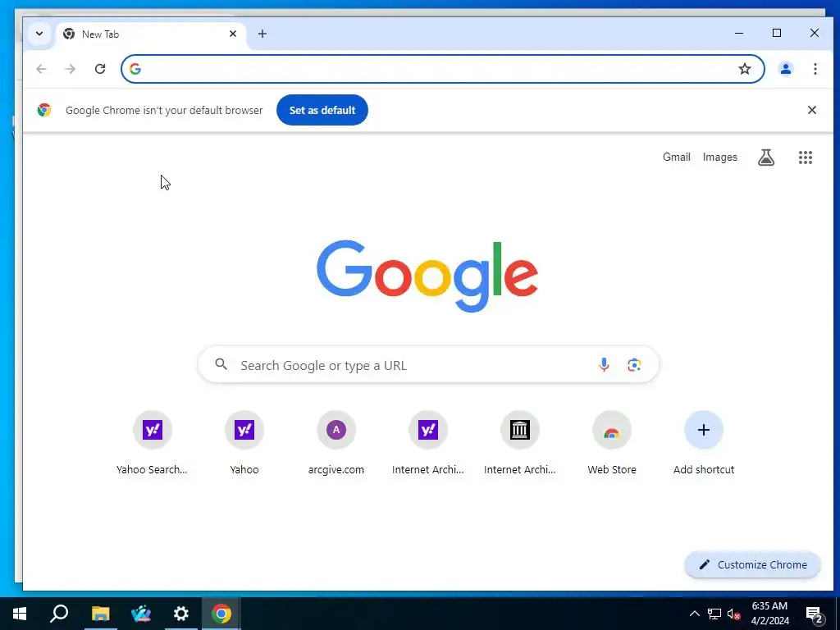Dismiss the default browser infobar
The image size is (840, 630).
point(811,110)
